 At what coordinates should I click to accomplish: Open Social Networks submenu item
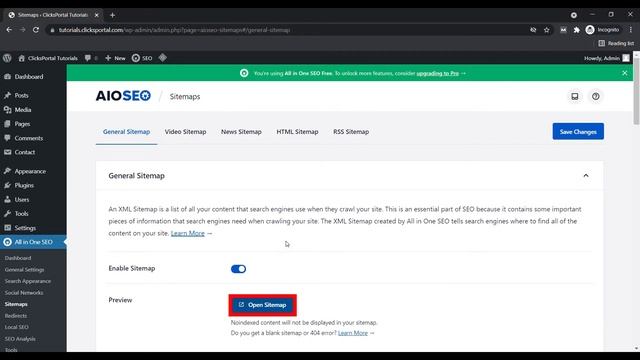click(24, 293)
